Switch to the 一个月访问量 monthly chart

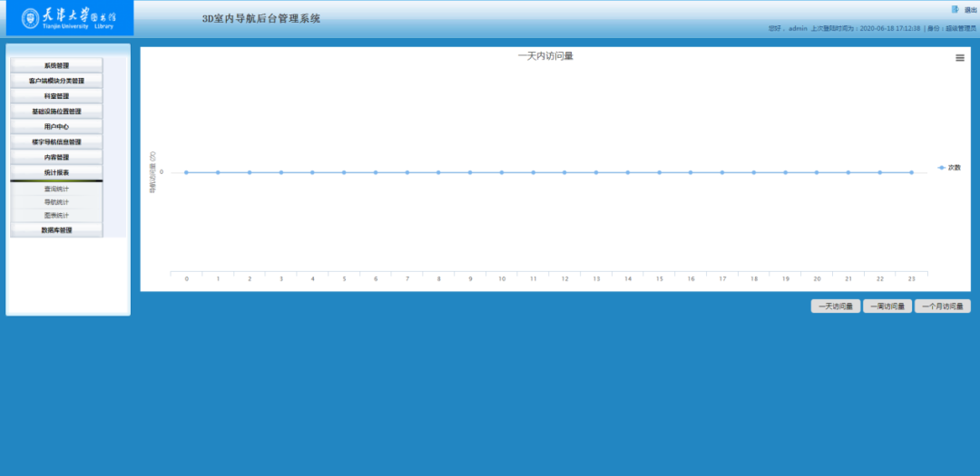(x=942, y=306)
